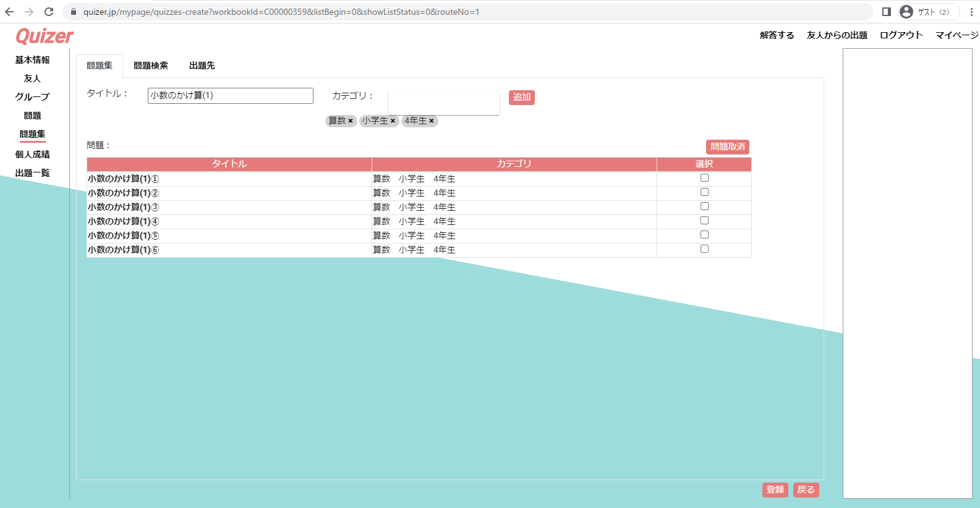Select the row title 小数のかけ算(1)④

click(123, 221)
